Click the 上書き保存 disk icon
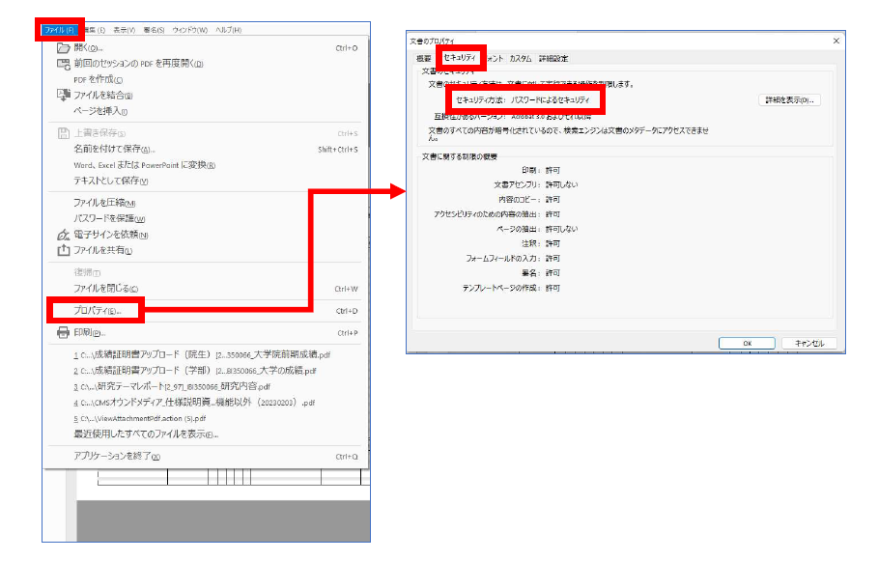 click(x=63, y=135)
